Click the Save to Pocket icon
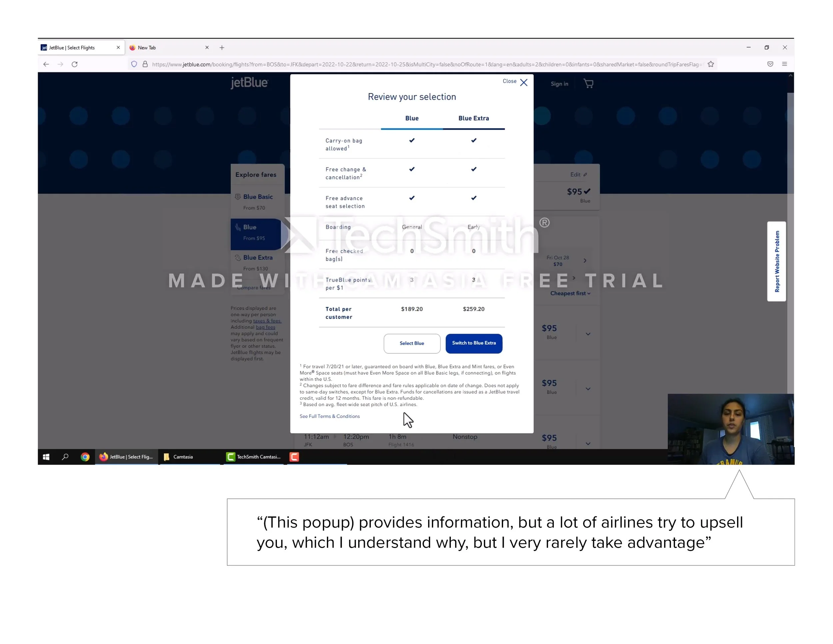Viewport: 833px width, 644px height. point(770,64)
